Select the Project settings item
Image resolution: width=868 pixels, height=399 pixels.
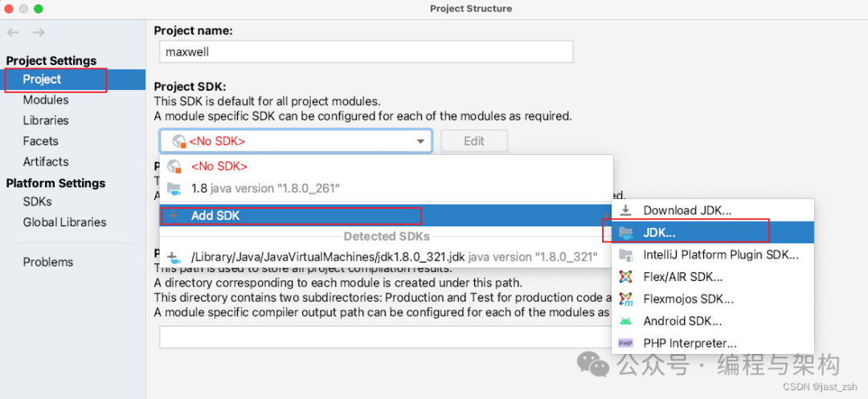[72, 79]
